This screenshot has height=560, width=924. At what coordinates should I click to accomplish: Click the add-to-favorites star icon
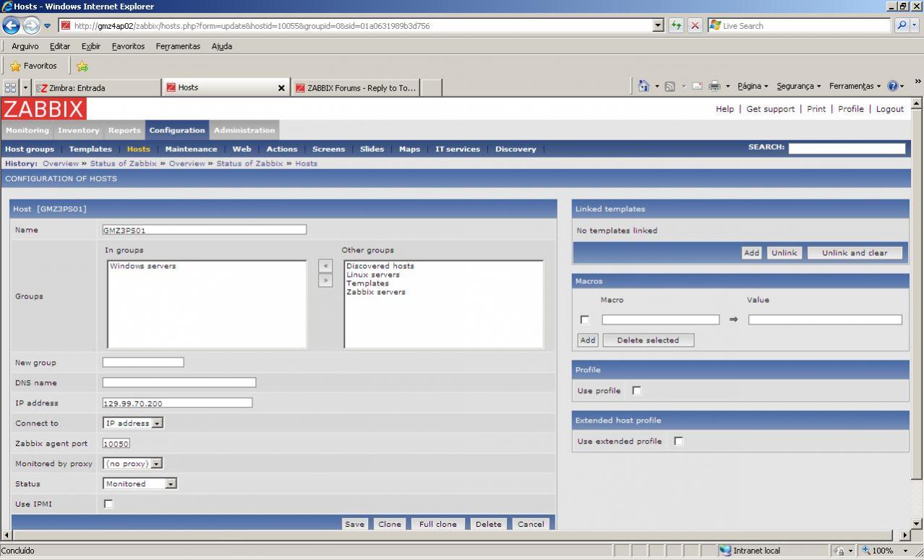[x=82, y=66]
